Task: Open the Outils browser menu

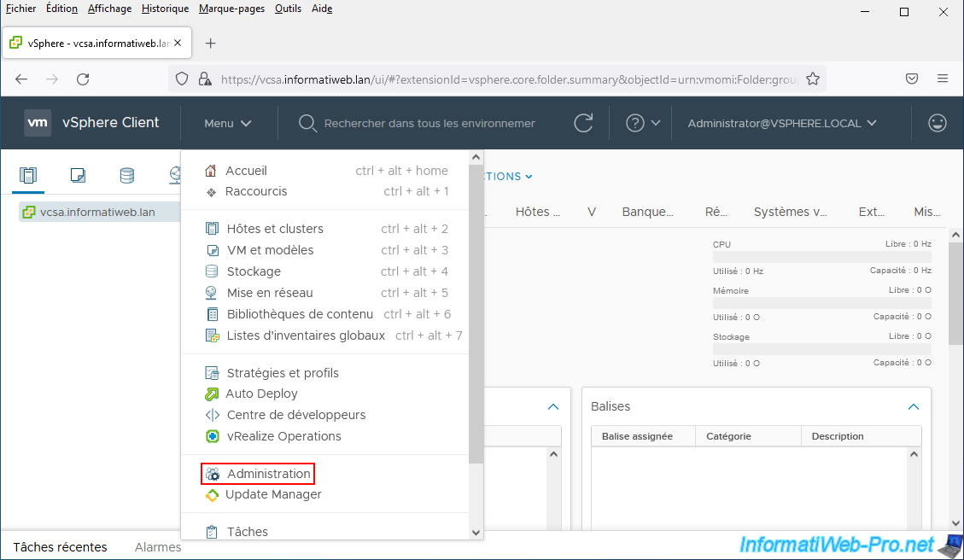Action: [x=288, y=9]
